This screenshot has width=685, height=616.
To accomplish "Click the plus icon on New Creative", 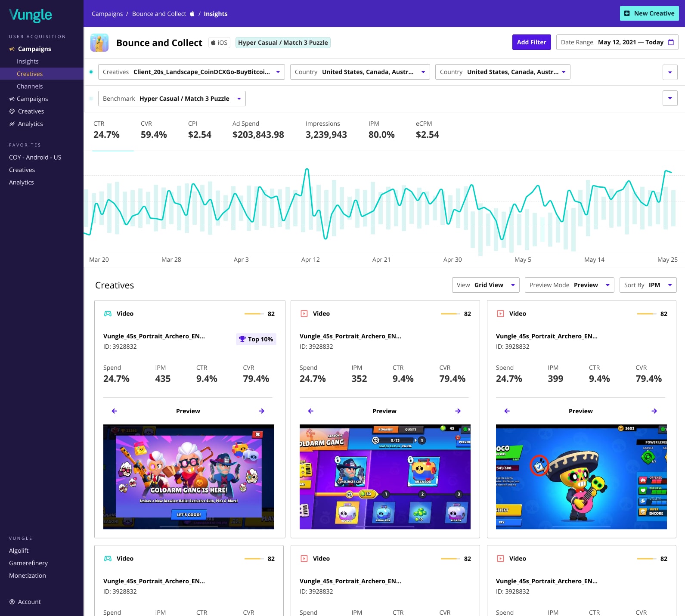I will [627, 13].
